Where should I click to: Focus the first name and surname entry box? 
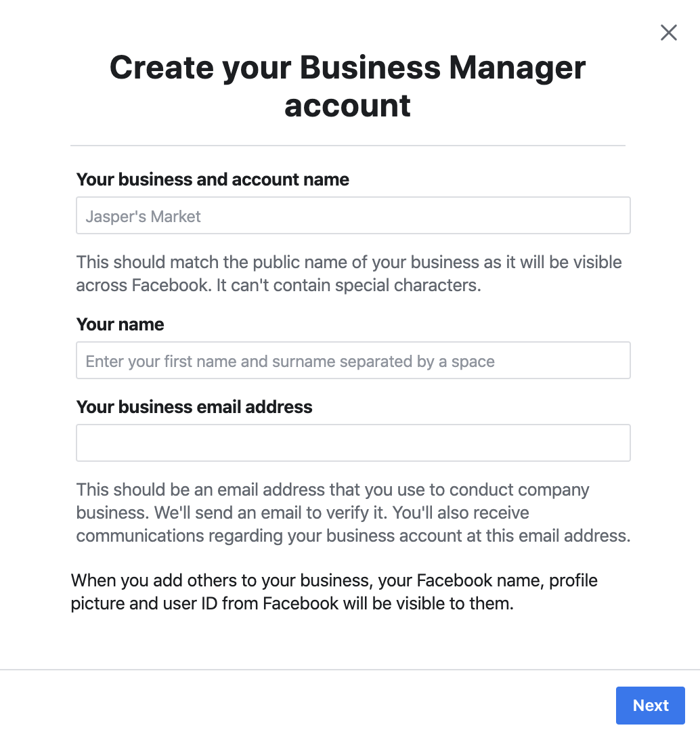click(x=353, y=360)
